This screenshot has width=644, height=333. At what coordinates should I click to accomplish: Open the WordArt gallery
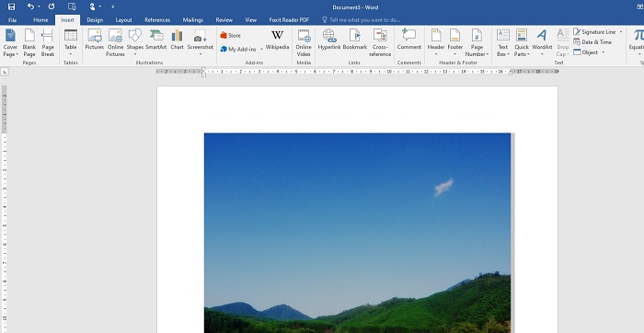tap(542, 42)
